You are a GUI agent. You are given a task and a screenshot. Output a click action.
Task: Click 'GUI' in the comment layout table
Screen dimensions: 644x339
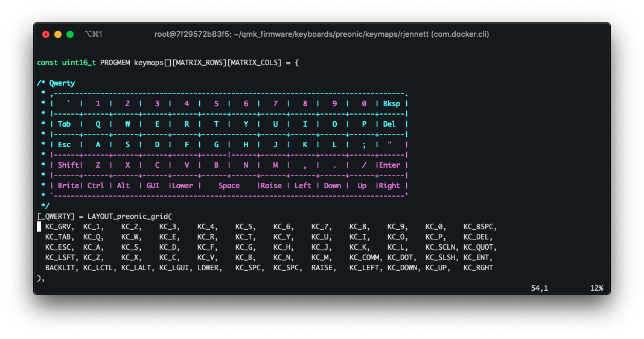click(153, 186)
